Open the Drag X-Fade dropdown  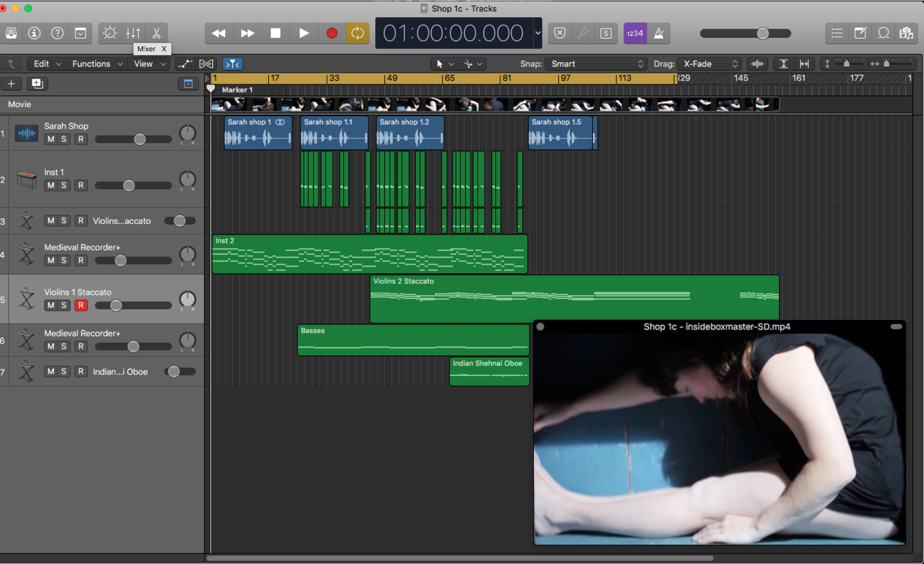(708, 64)
